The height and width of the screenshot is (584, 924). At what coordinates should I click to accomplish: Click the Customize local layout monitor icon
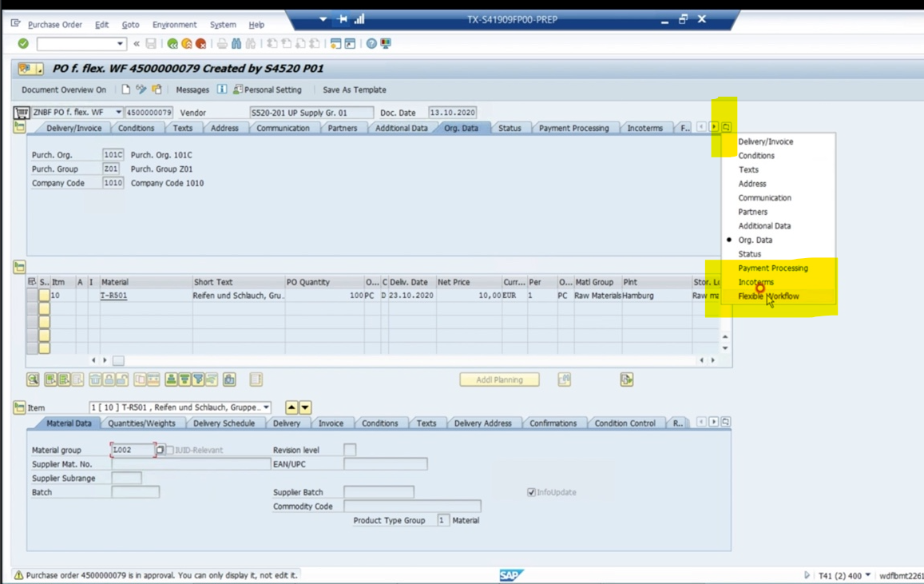coord(386,43)
